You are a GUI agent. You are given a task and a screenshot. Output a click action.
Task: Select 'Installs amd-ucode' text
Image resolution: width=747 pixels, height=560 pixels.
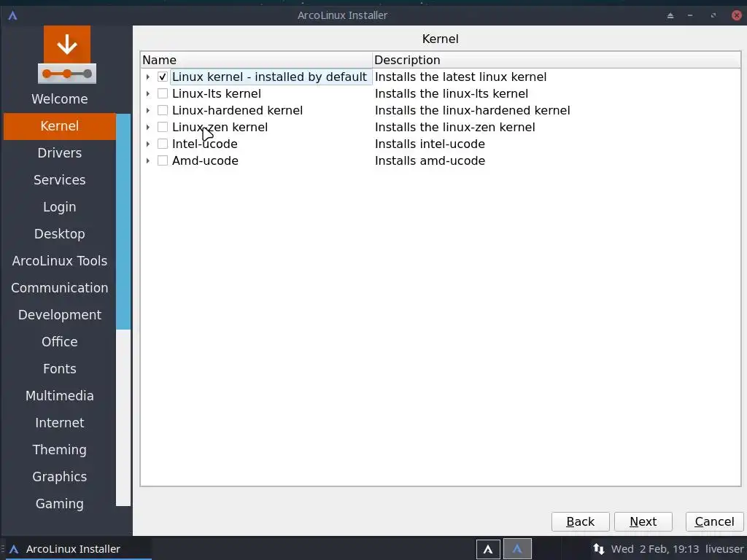[x=430, y=160]
